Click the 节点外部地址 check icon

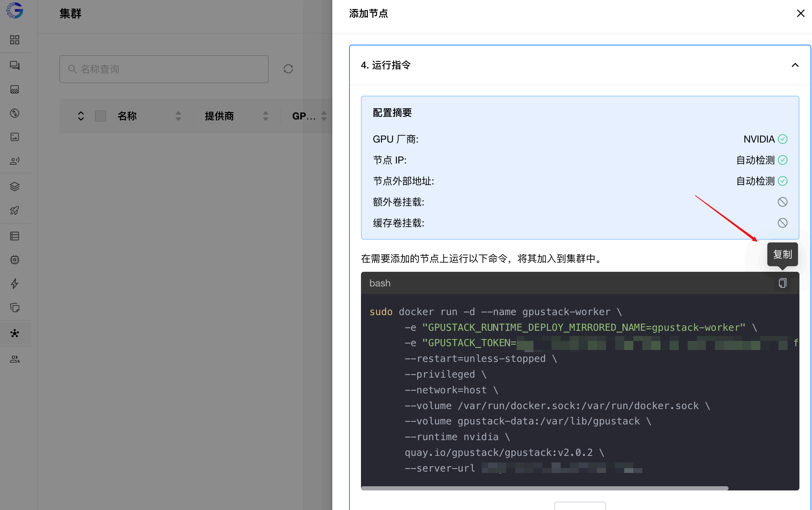(783, 181)
